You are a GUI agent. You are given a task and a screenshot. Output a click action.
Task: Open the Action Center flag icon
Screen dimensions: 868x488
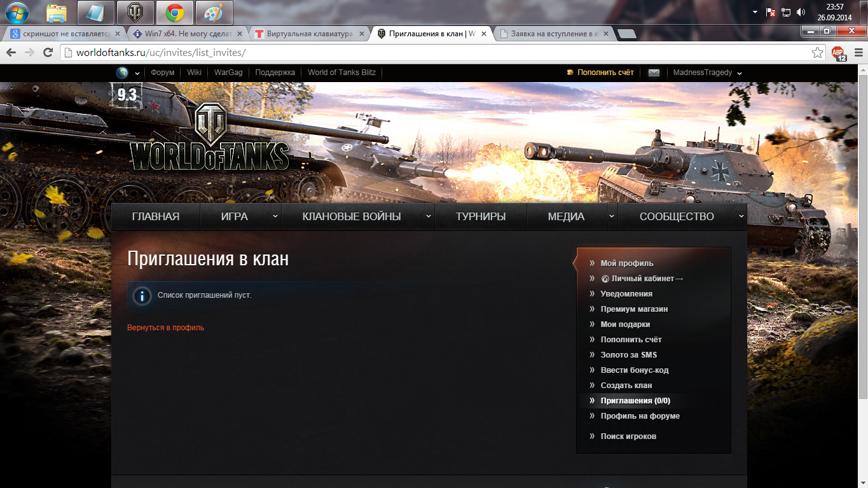click(771, 12)
